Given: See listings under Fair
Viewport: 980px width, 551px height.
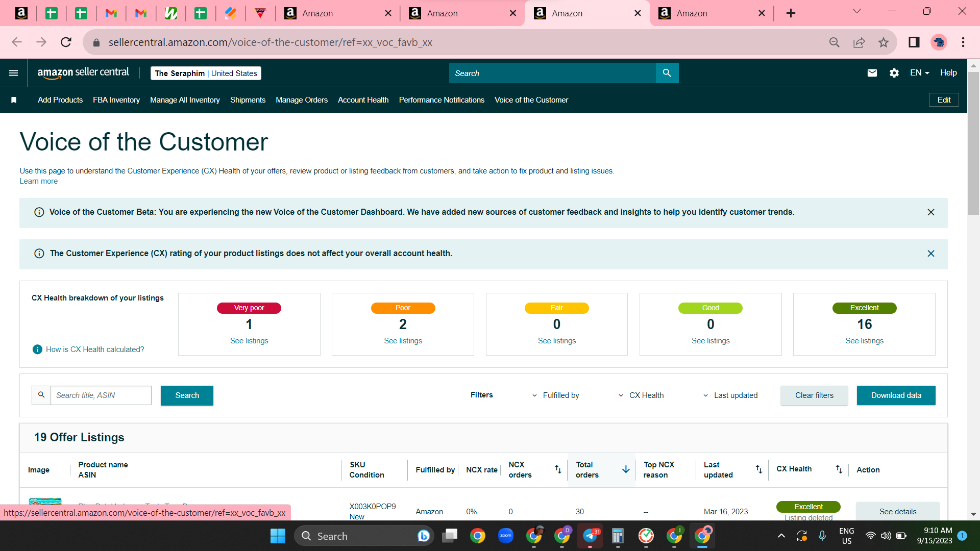Looking at the screenshot, I should (557, 341).
